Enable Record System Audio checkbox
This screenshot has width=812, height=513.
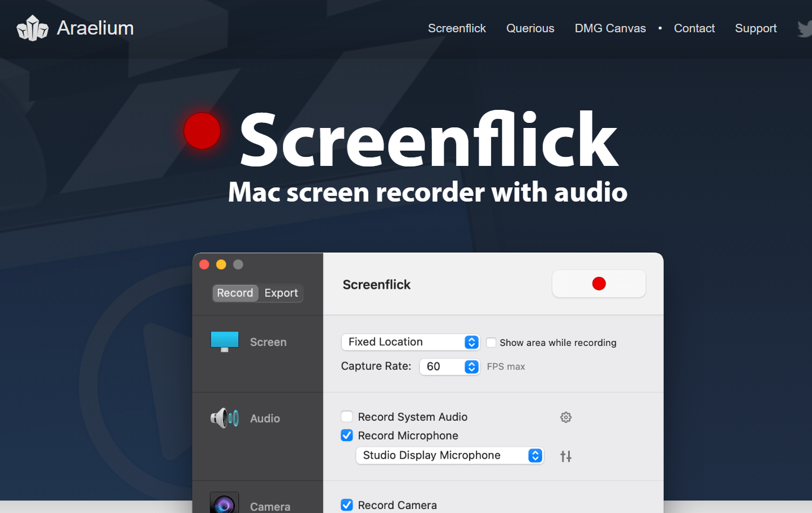pyautogui.click(x=347, y=417)
